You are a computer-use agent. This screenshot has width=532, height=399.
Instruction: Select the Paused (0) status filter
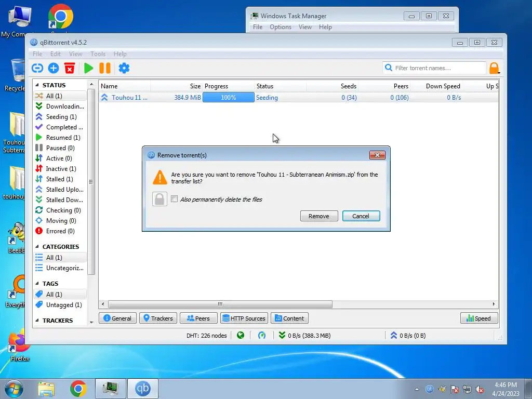60,148
